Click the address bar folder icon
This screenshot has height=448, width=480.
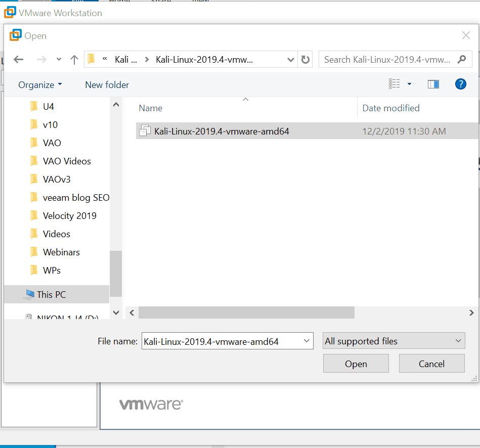click(x=91, y=59)
